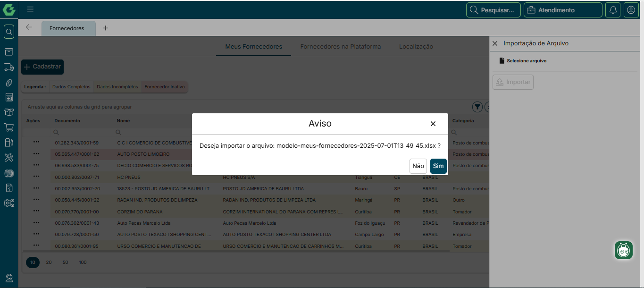Open the hamburger menu

(30, 9)
